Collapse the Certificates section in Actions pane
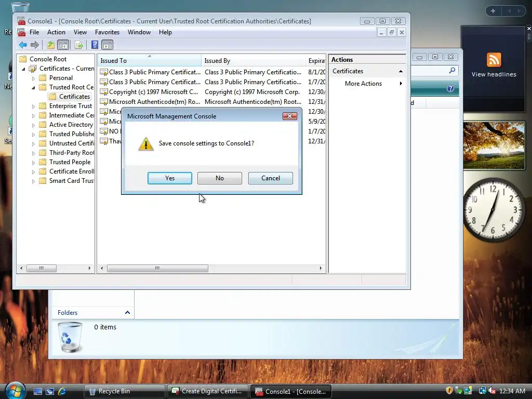The height and width of the screenshot is (399, 532). point(401,71)
